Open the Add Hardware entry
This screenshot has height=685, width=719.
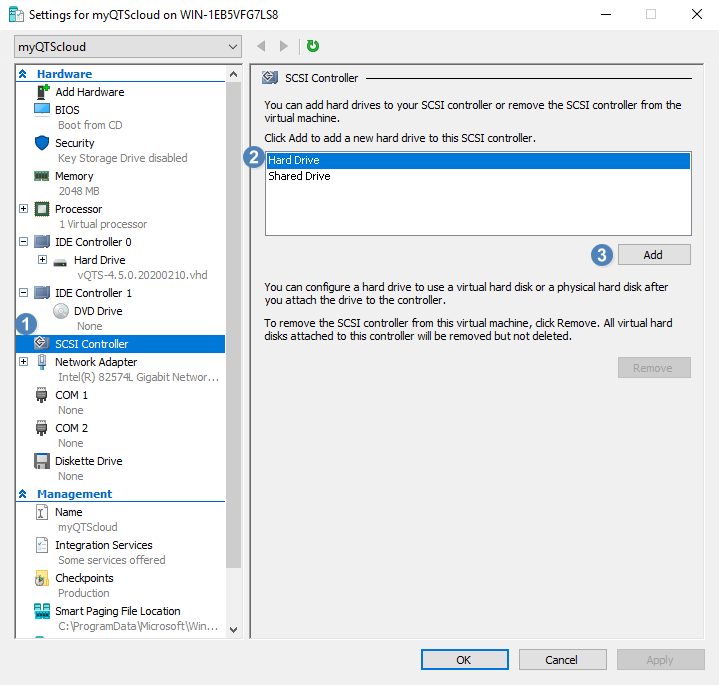pos(90,92)
